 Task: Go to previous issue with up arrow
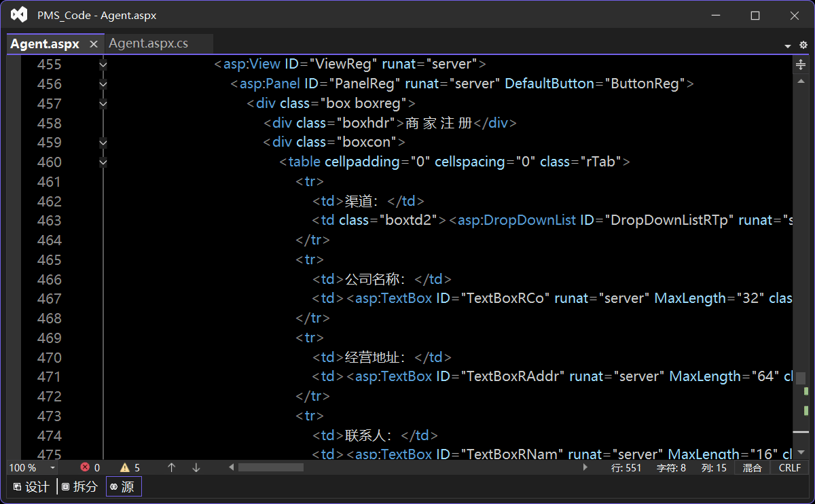[x=172, y=467]
